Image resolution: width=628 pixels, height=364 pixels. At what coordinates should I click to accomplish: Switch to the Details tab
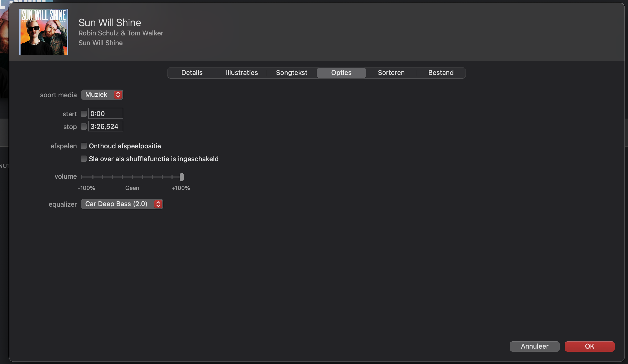(192, 73)
